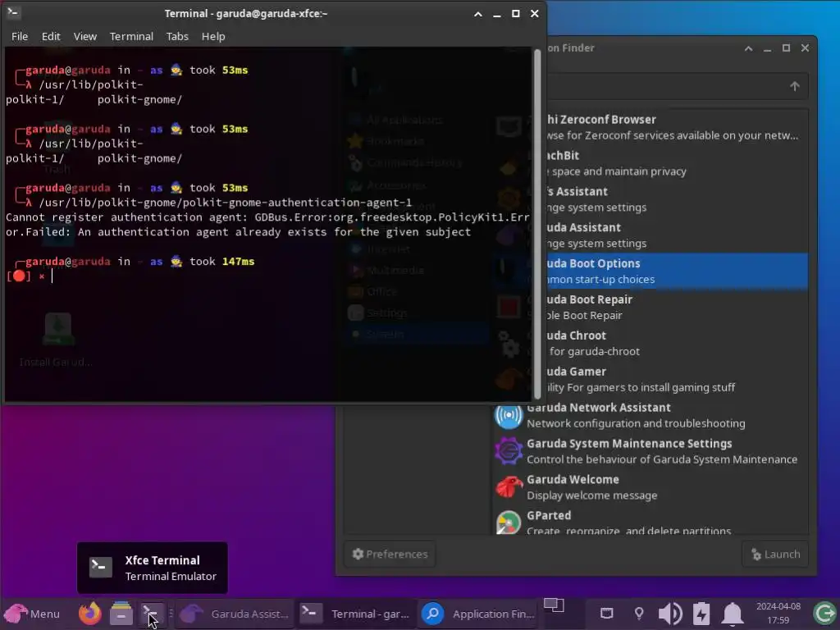
Task: Select Garuda System Maintenance Settings entry
Action: (x=650, y=451)
